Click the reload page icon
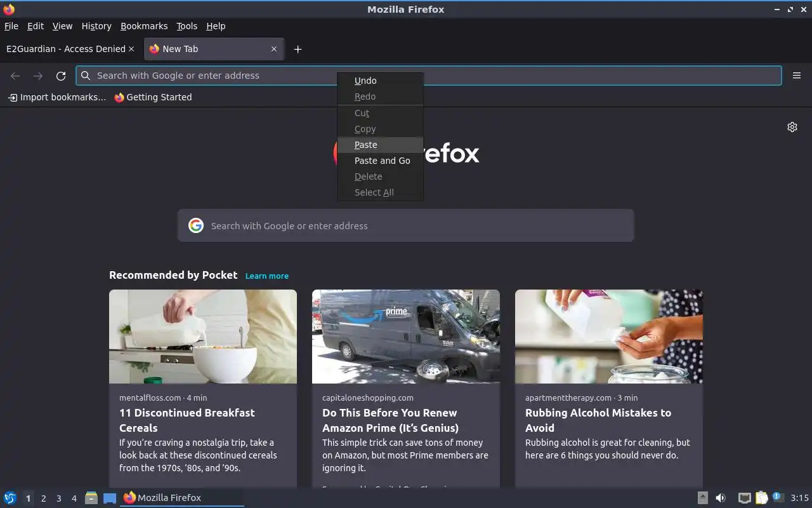 coord(61,76)
